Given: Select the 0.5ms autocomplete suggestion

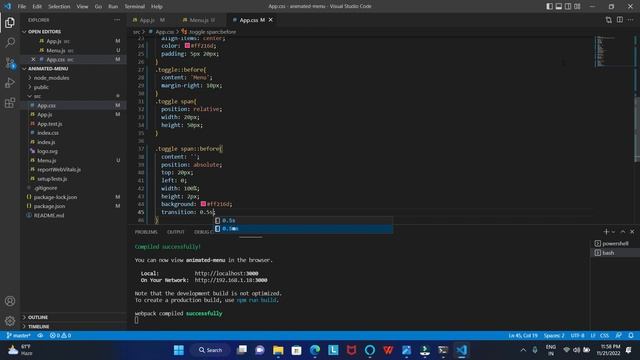Looking at the screenshot, I should coord(304,229).
